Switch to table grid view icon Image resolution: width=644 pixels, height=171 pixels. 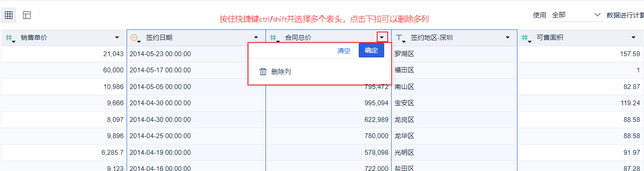[x=9, y=15]
